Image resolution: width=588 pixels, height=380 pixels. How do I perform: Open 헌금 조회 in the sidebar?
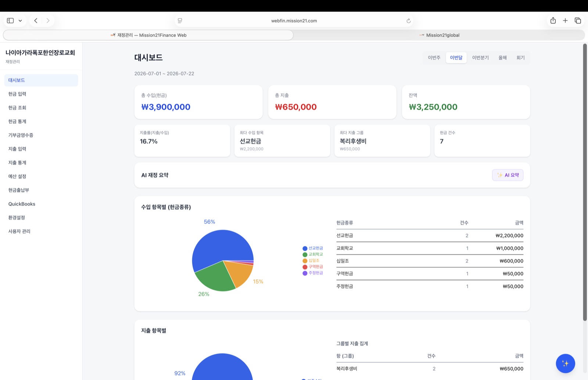pos(41,108)
